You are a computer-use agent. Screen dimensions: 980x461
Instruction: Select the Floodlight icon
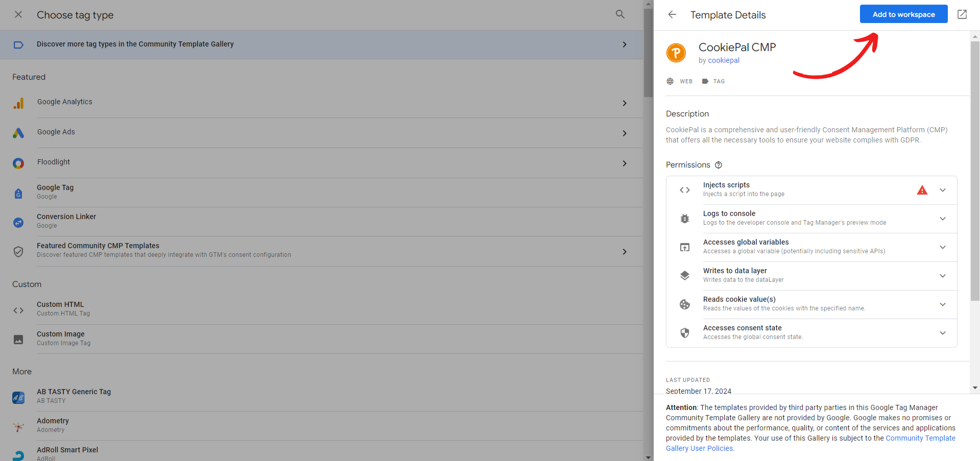click(x=19, y=163)
